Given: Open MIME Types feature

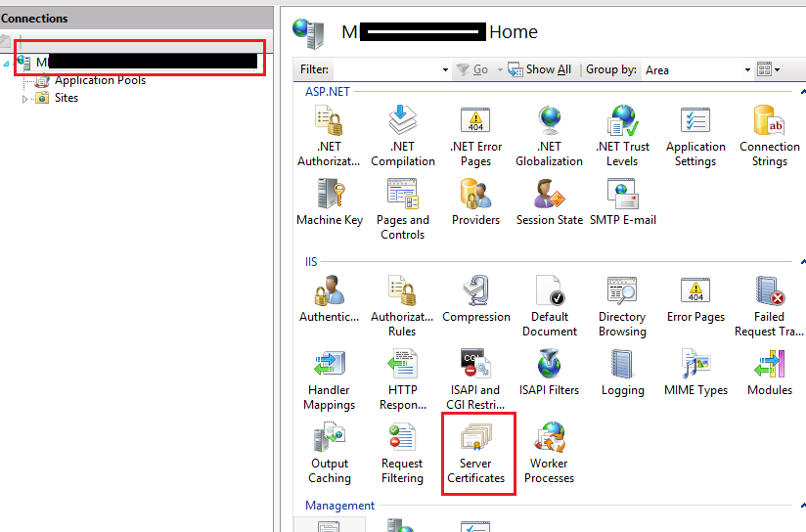Looking at the screenshot, I should coord(695,373).
